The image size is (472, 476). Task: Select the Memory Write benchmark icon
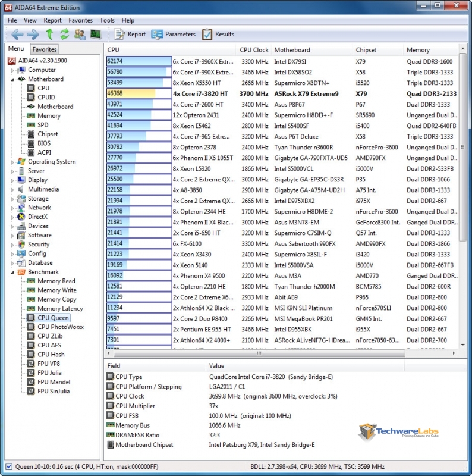click(x=31, y=290)
